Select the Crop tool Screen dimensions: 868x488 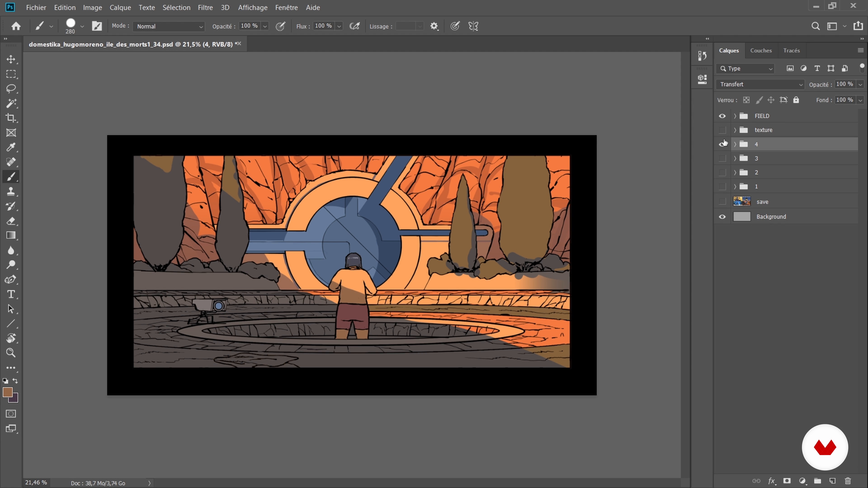tap(11, 118)
